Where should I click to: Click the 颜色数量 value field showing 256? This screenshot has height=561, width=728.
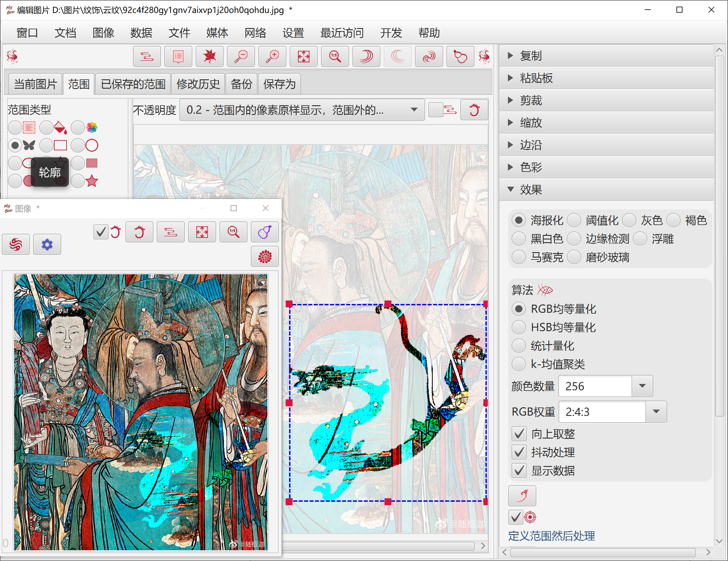click(595, 386)
